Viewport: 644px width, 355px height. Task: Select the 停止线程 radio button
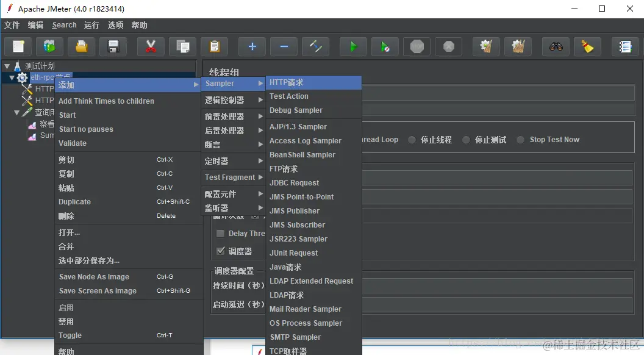(412, 140)
